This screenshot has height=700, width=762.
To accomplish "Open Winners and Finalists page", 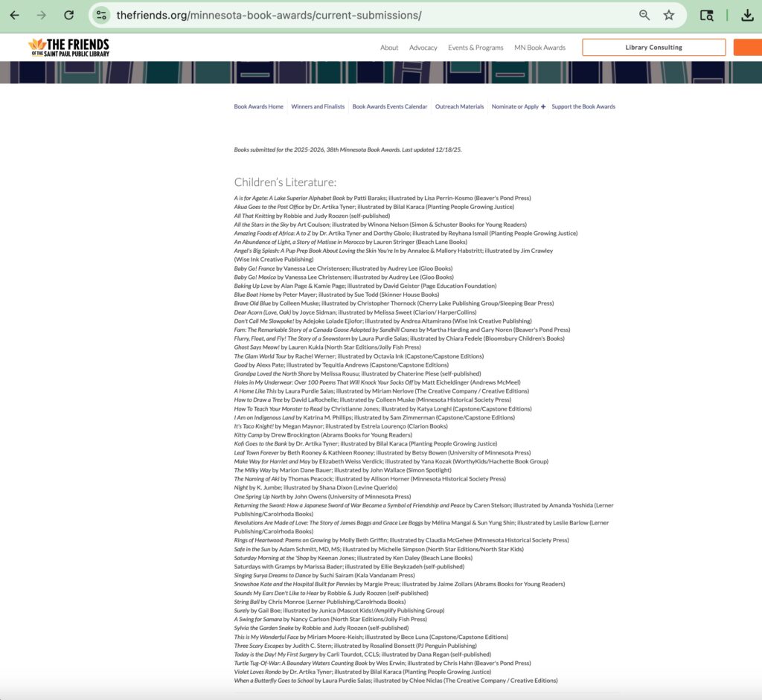I will tap(318, 107).
